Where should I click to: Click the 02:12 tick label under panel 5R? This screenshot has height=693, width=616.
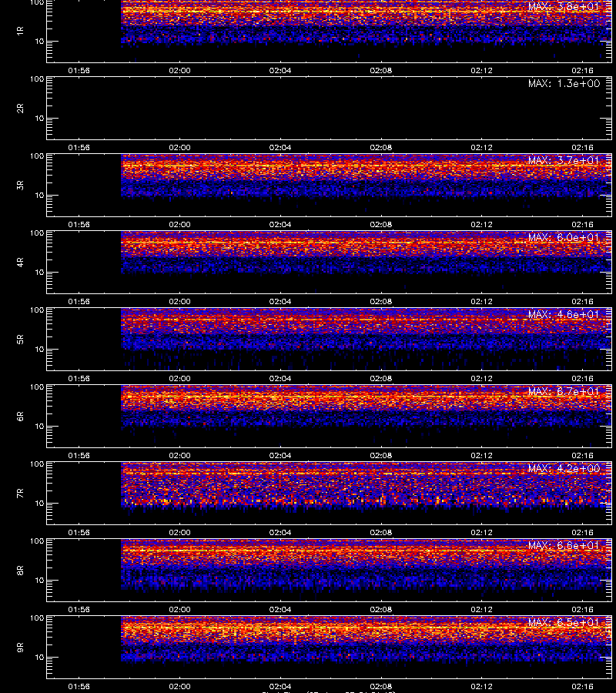click(x=482, y=378)
